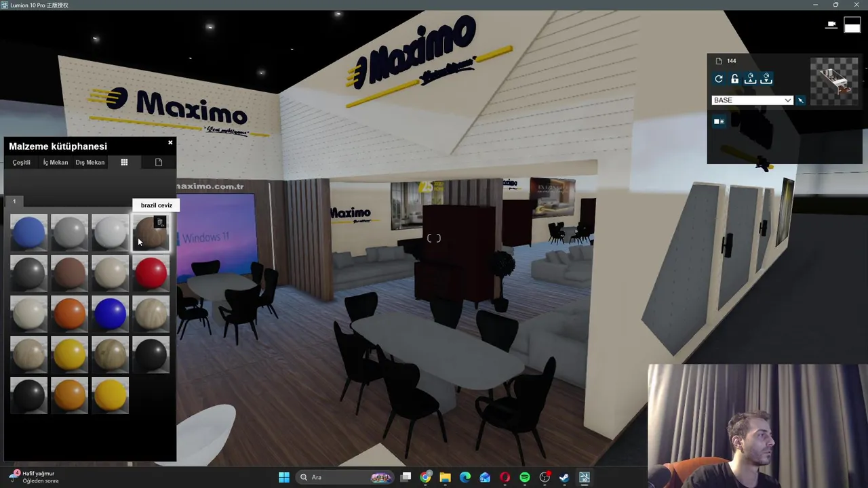The width and height of the screenshot is (868, 488).
Task: Select page 1 of the material list
Action: tap(14, 201)
